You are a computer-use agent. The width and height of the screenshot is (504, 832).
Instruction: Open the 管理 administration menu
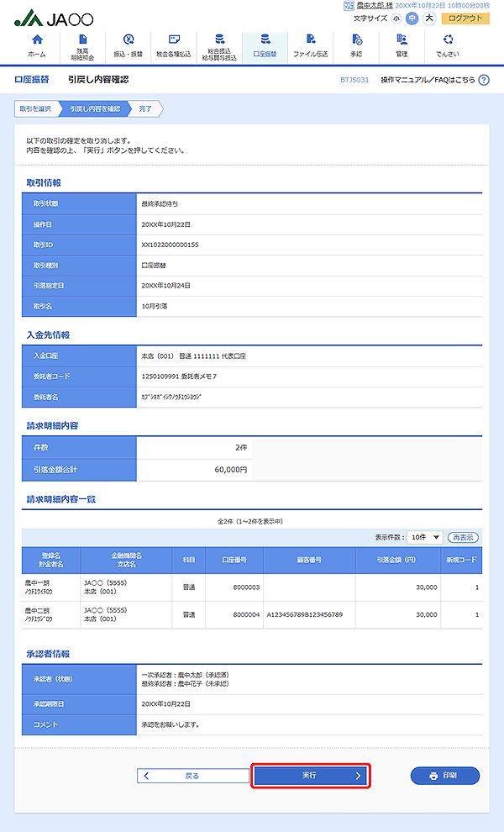[x=402, y=45]
